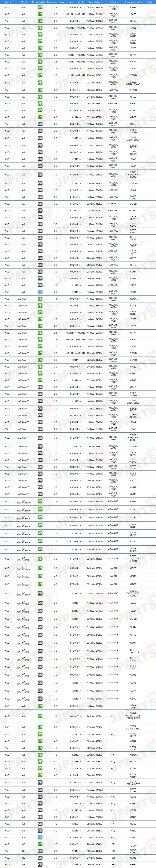The width and height of the screenshot is (156, 868).
Task: Click petrol icon in A7 Sportback CGWB, CHMA row
Action: click(40, 549)
